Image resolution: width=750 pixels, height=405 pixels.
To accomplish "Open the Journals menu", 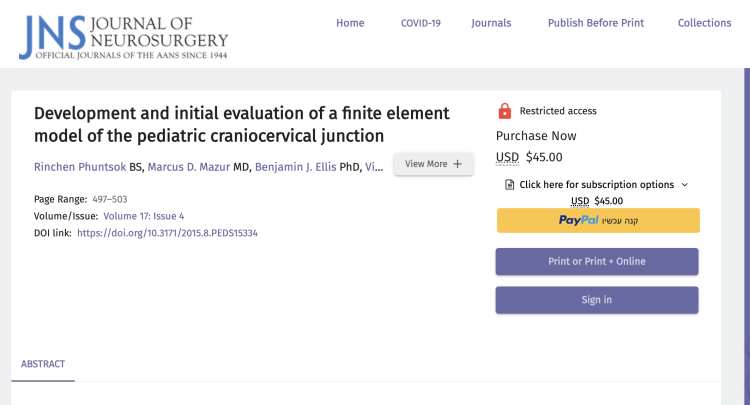I will click(x=491, y=23).
